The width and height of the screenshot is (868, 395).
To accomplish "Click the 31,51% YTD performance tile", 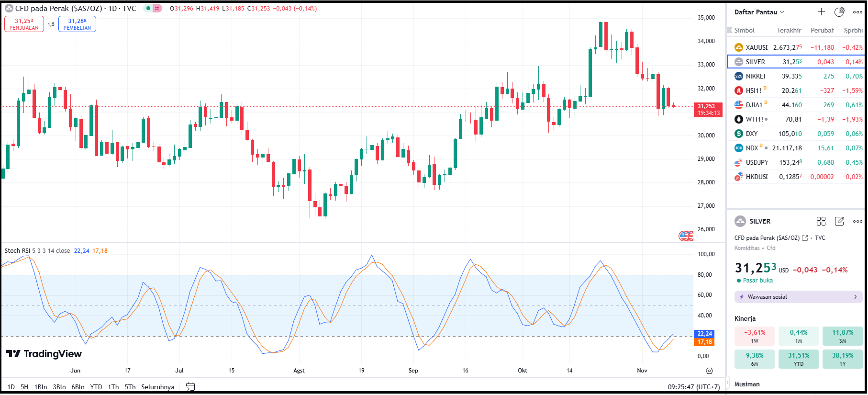I will 799,359.
